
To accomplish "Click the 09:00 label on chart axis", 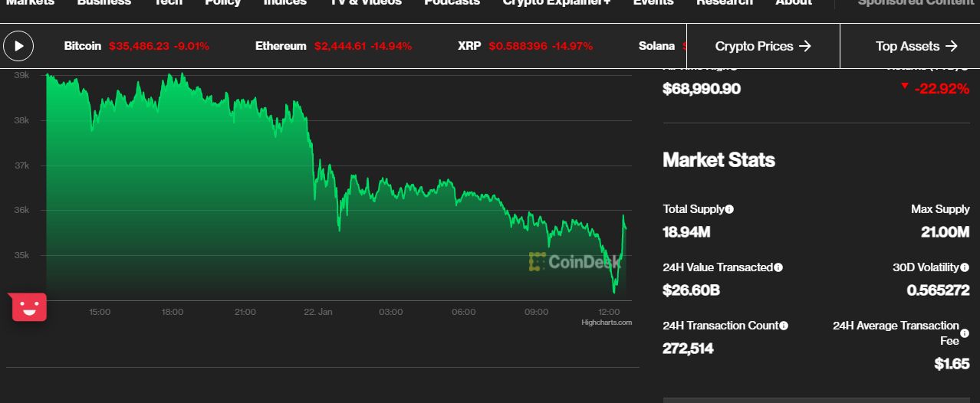I will (536, 312).
